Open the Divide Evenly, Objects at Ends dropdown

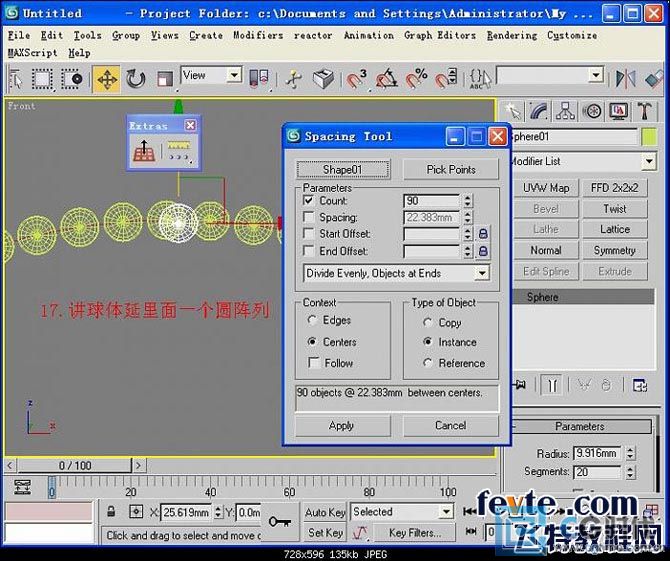tap(397, 273)
